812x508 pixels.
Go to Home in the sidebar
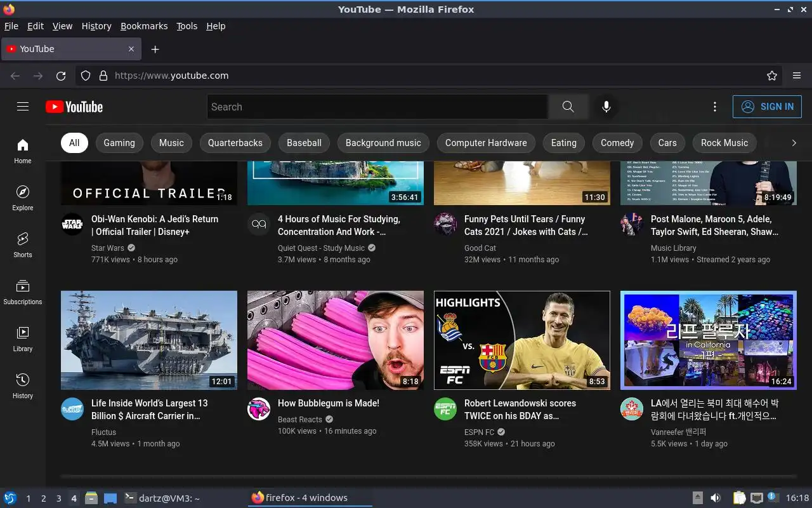(x=23, y=151)
